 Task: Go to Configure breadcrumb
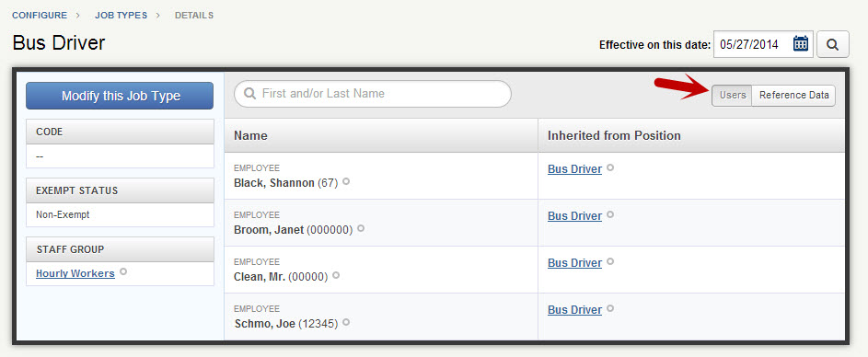(x=40, y=16)
